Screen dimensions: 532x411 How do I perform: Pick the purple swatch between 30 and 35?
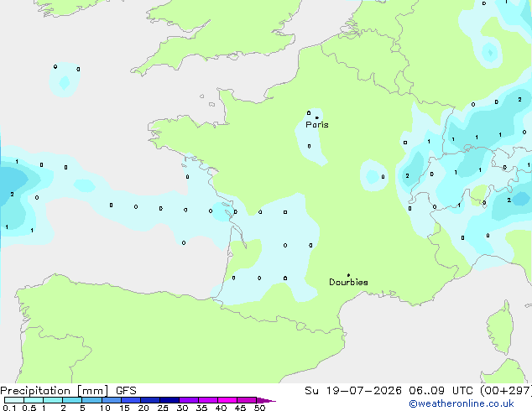click(188, 400)
